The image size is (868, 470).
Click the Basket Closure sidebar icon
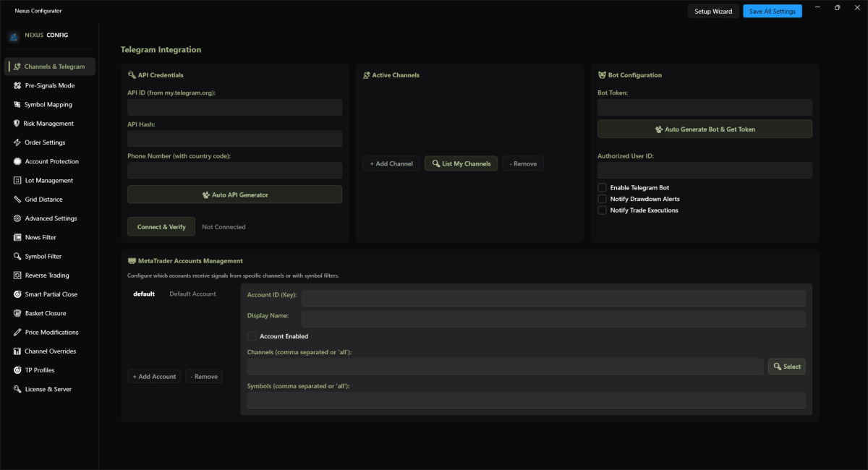(x=17, y=313)
